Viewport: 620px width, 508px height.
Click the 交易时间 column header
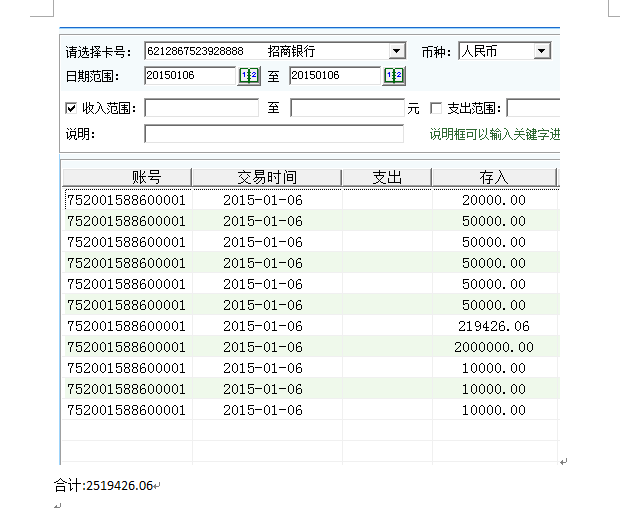click(266, 178)
